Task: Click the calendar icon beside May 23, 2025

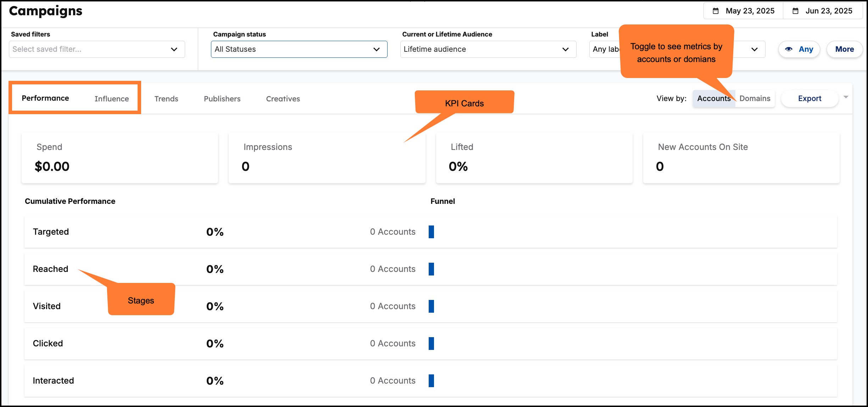Action: (x=716, y=11)
